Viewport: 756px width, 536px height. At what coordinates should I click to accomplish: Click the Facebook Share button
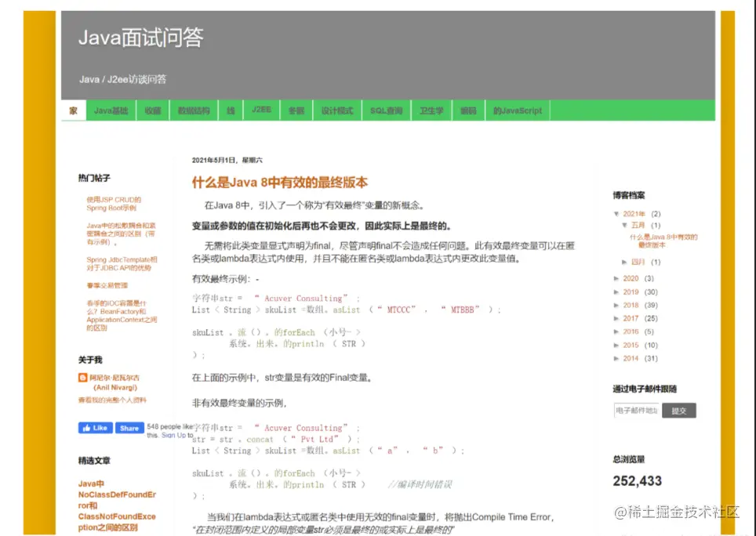pyautogui.click(x=129, y=428)
